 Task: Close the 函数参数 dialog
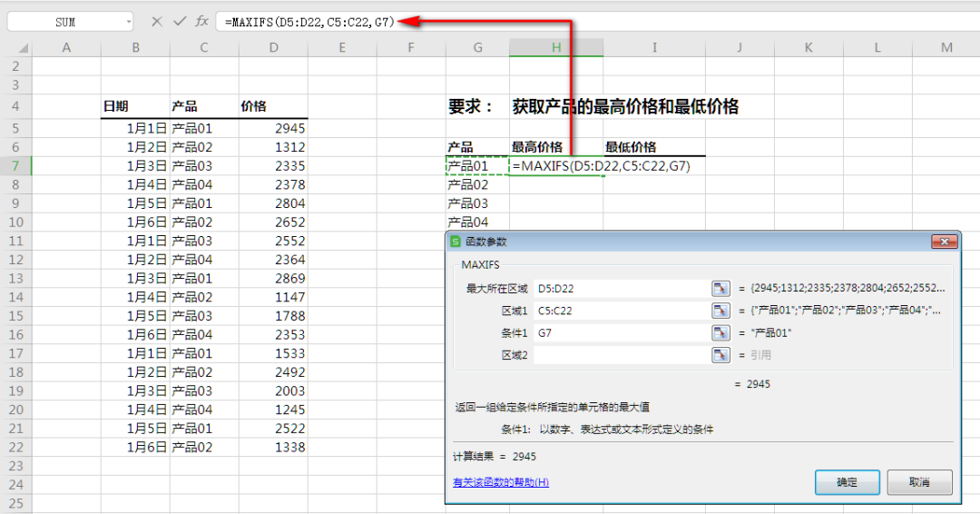(945, 242)
